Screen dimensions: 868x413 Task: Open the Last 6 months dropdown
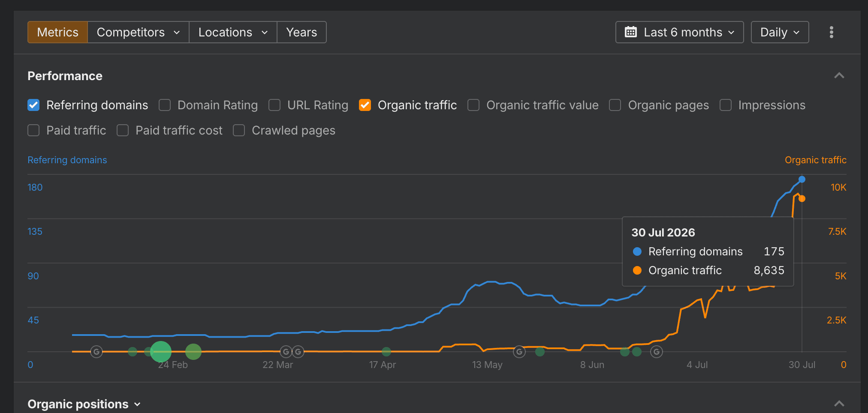click(679, 32)
